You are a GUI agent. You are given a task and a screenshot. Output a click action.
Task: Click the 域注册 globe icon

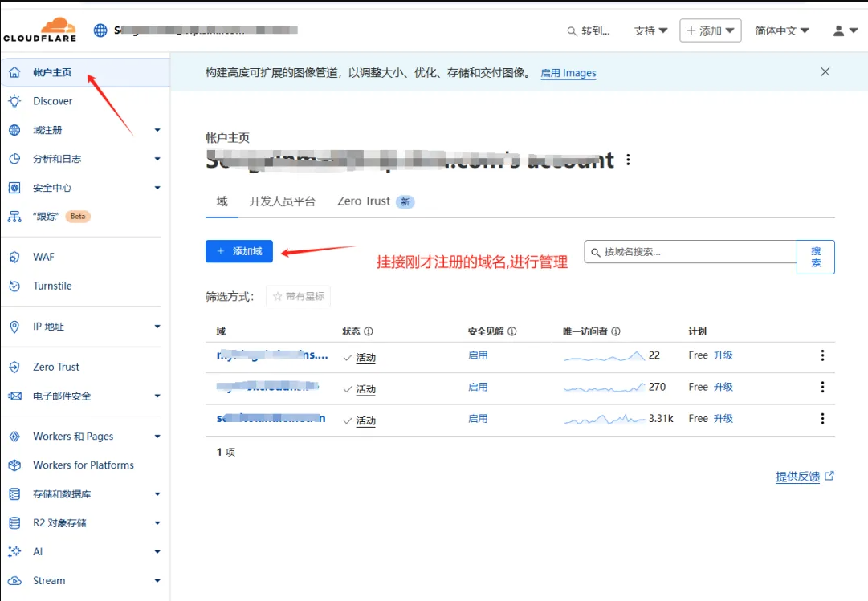pos(14,130)
